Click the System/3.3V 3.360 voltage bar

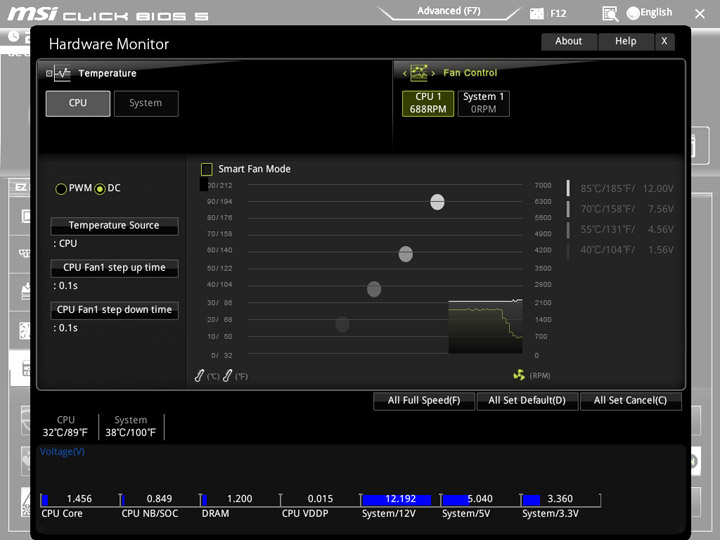coord(561,500)
